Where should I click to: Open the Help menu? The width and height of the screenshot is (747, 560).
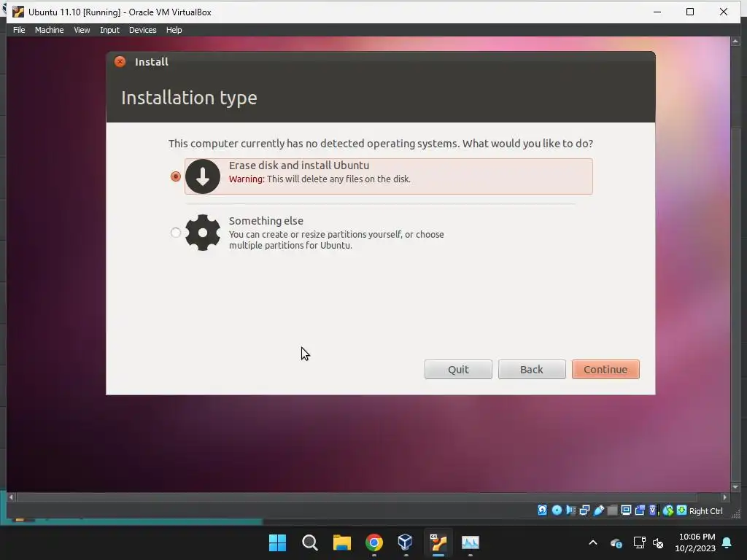click(174, 30)
